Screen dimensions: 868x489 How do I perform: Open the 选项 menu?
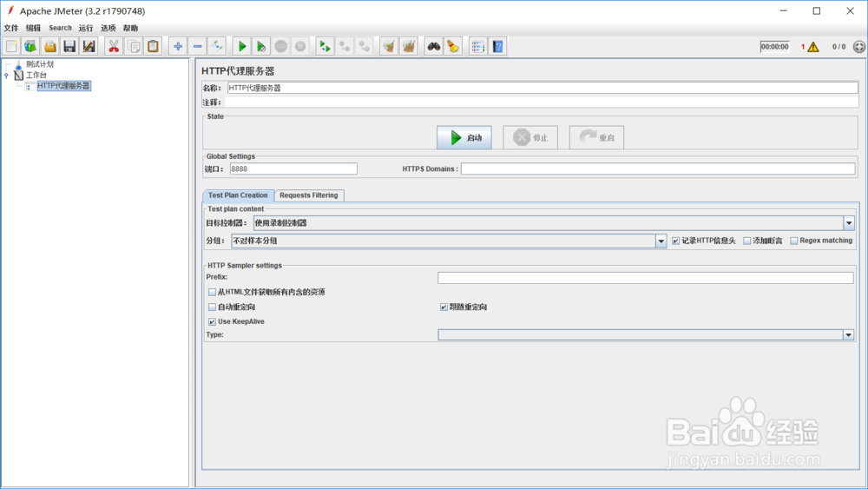108,28
